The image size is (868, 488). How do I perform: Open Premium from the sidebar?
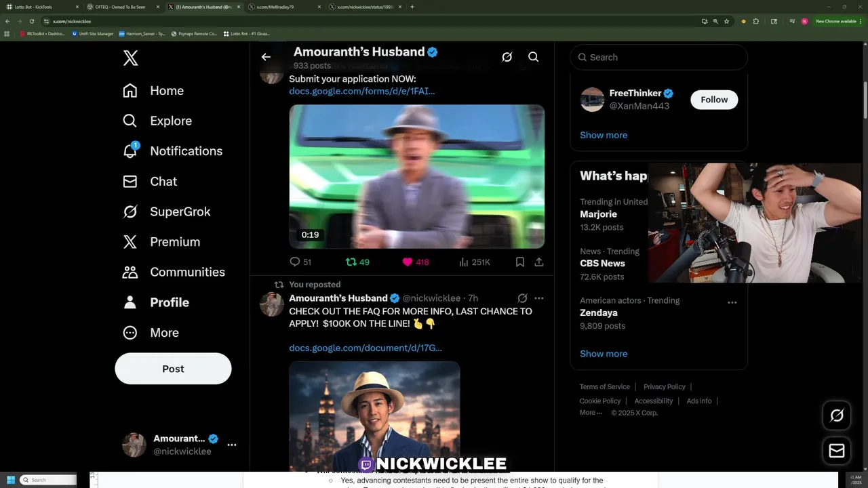tap(161, 242)
